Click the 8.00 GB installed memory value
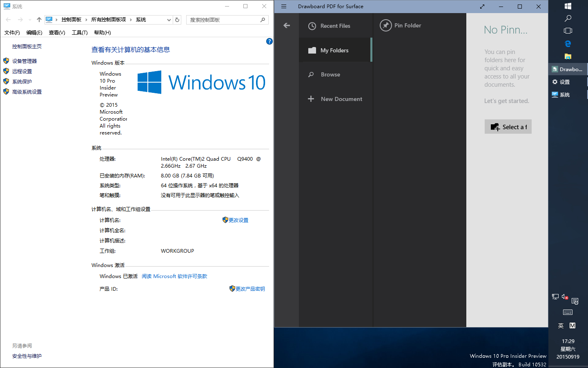This screenshot has height=368, width=588. coord(187,176)
